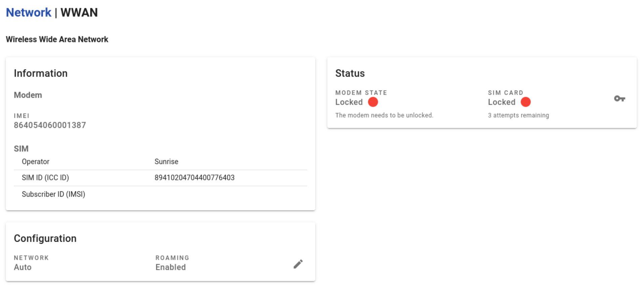Click the Sunrise operator value

(x=166, y=161)
